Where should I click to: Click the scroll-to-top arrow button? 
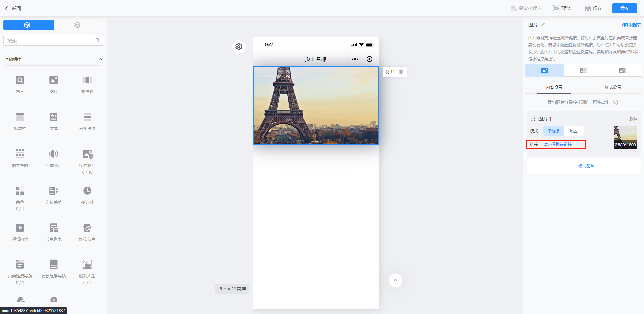tap(396, 280)
